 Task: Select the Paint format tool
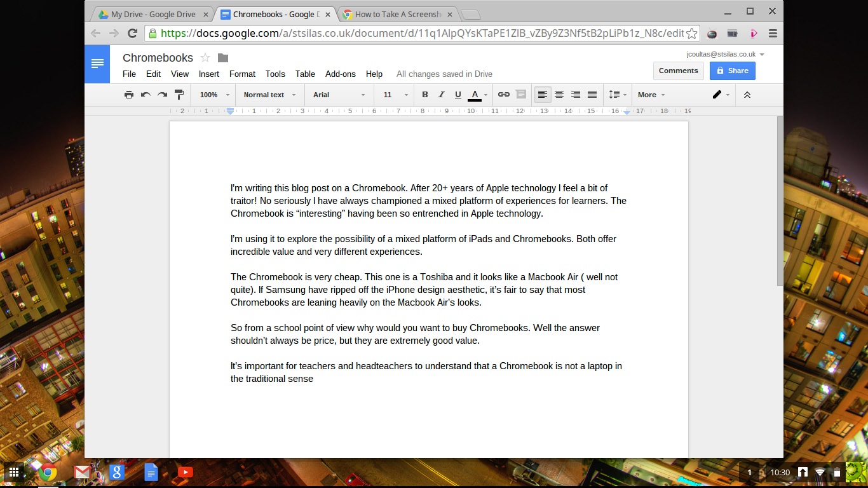(x=179, y=95)
